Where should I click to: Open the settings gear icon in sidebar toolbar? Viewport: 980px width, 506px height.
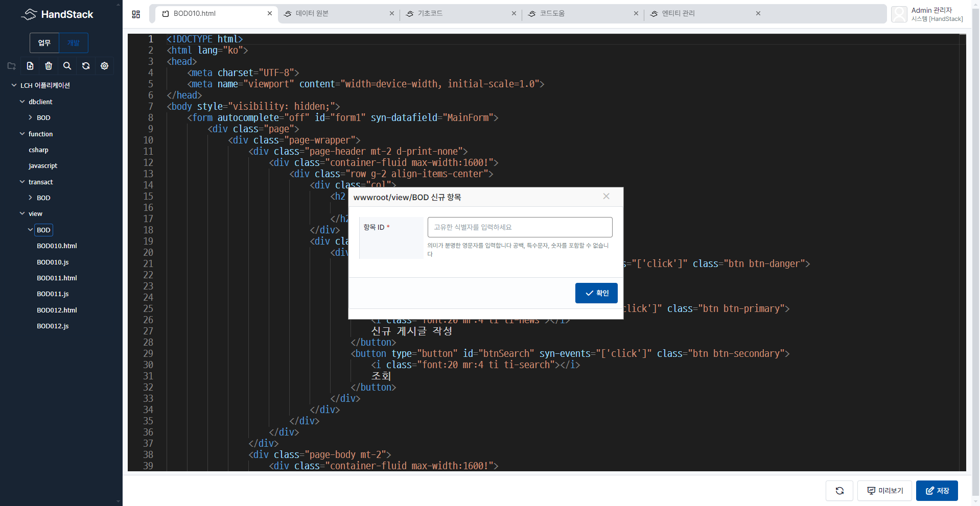104,66
